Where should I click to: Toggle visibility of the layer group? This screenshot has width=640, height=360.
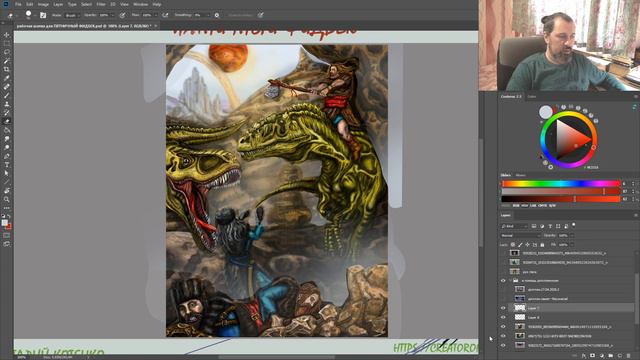503,281
